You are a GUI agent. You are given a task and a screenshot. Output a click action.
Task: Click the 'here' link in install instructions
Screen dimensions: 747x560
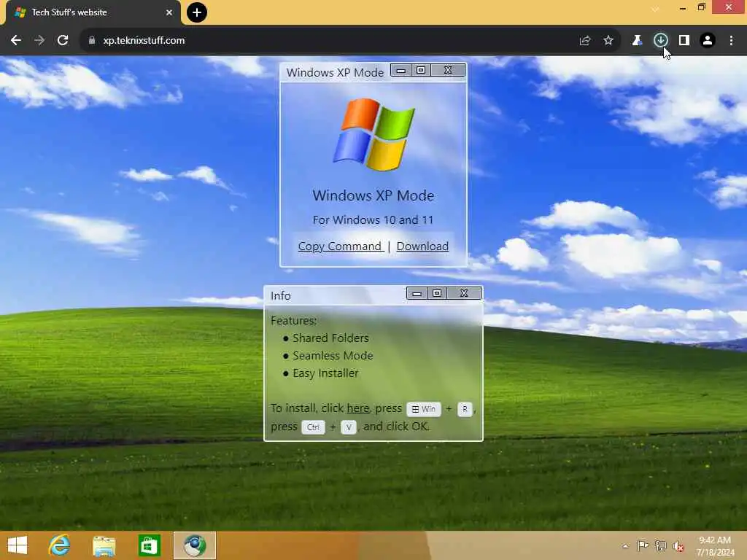pyautogui.click(x=357, y=408)
